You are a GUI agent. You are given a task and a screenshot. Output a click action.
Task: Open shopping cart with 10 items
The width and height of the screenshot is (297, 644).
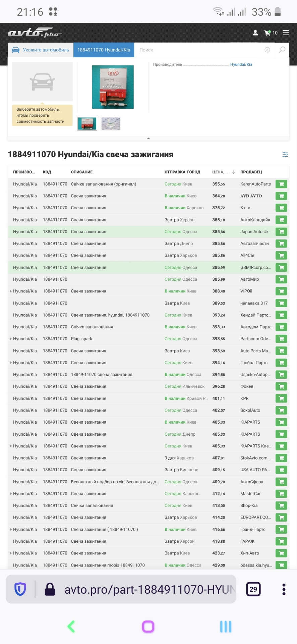(x=271, y=33)
